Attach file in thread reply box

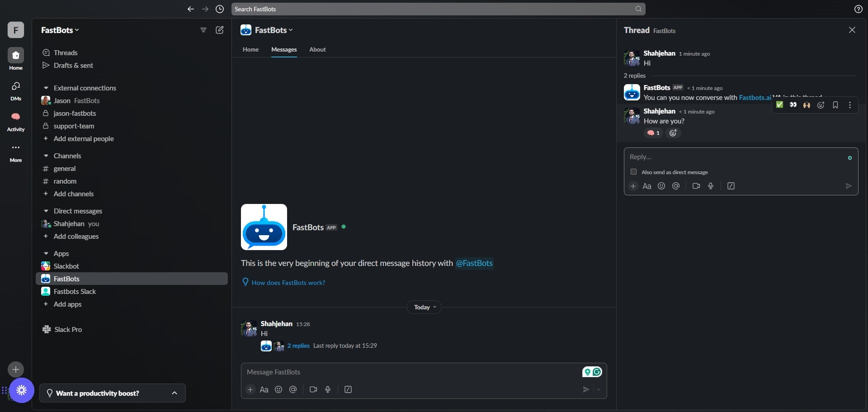tap(633, 186)
